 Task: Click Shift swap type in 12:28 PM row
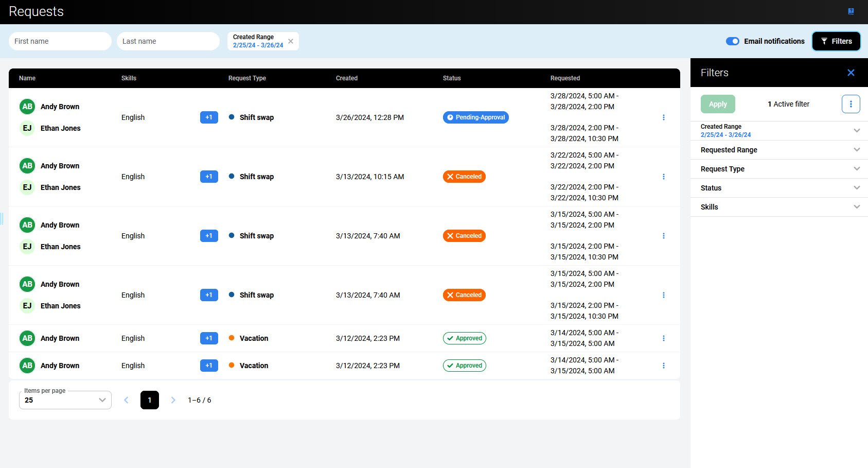pyautogui.click(x=257, y=117)
